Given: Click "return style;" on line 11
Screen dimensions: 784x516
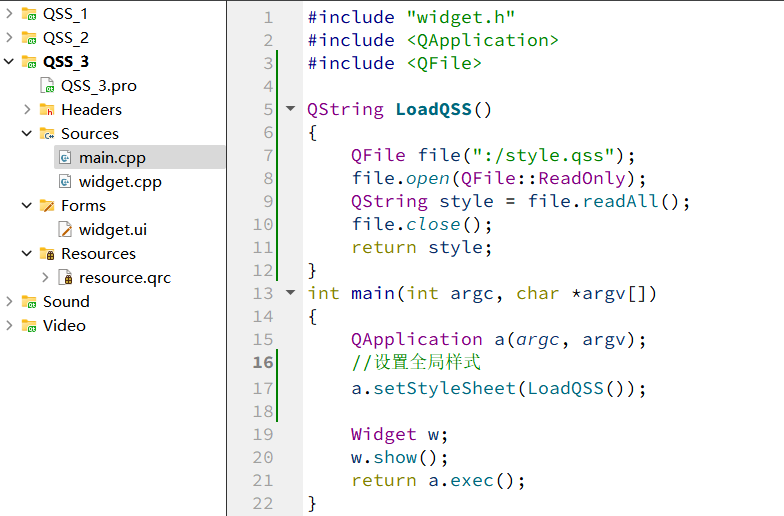Looking at the screenshot, I should click(422, 248).
